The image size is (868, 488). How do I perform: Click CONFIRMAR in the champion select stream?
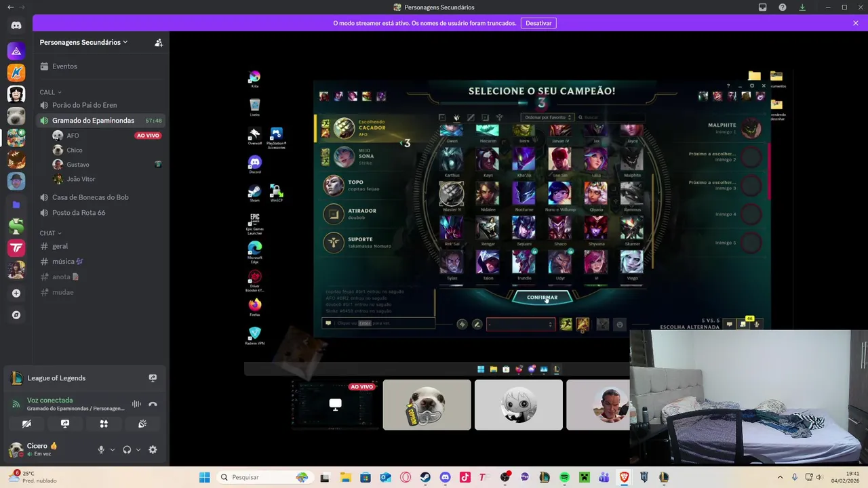tap(542, 298)
